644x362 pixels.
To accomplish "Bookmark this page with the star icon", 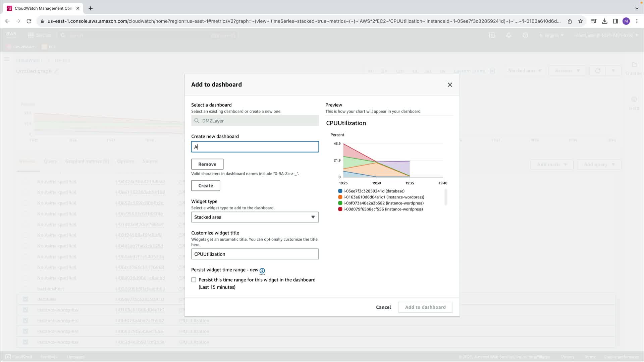I will pyautogui.click(x=580, y=21).
